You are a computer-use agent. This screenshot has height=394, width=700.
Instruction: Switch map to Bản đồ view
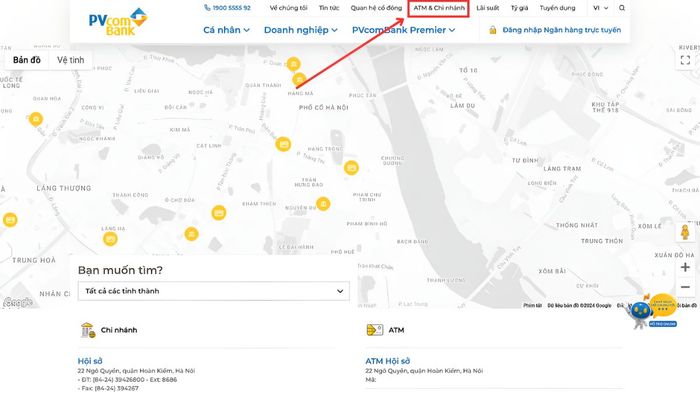[x=27, y=60]
